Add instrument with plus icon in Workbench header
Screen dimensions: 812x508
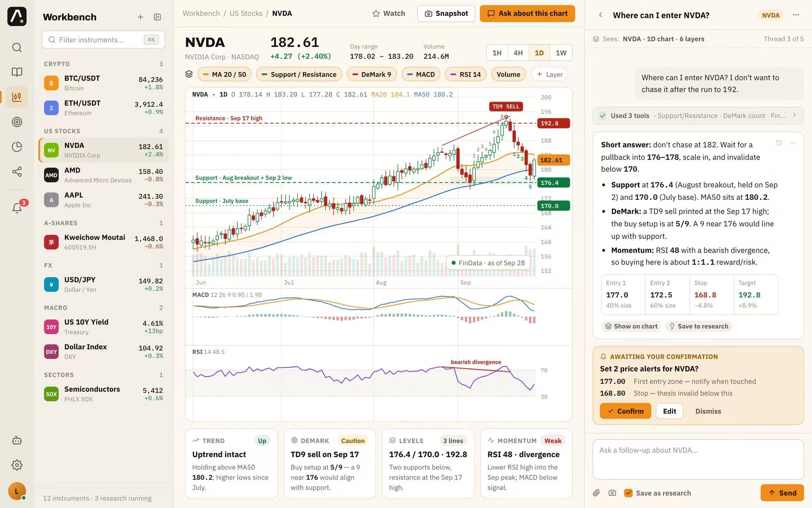point(140,17)
